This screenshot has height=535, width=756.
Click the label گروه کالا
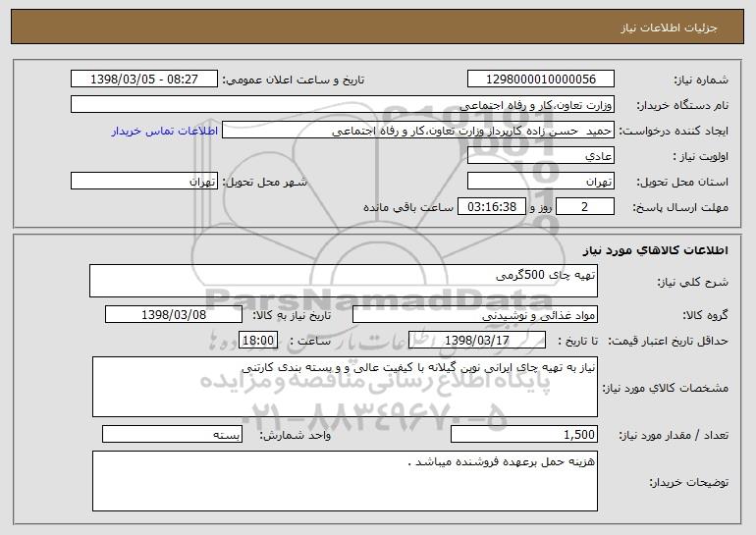705,316
